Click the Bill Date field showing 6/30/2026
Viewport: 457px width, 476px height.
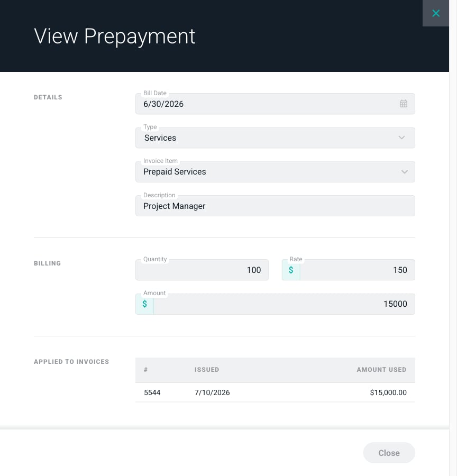[x=275, y=104]
